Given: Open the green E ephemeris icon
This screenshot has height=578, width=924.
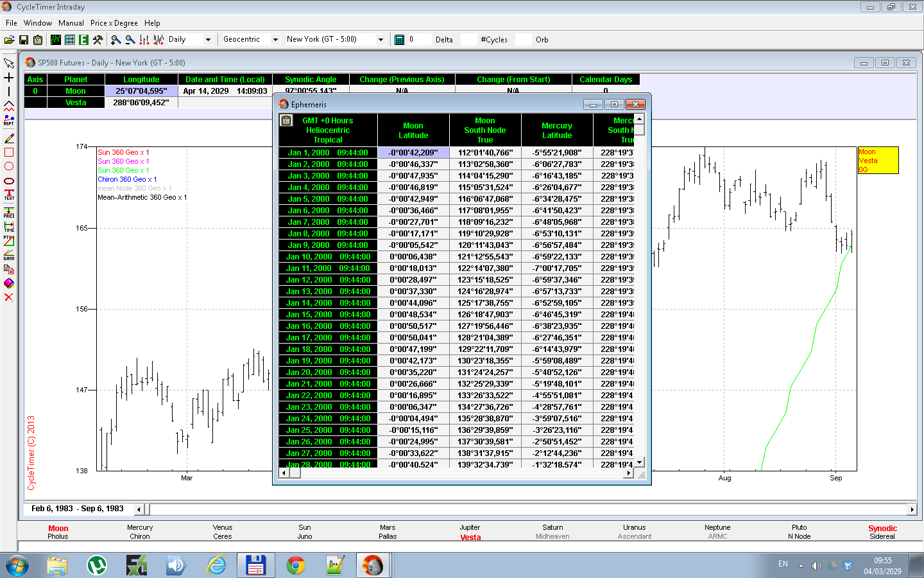Looking at the screenshot, I should [x=83, y=40].
